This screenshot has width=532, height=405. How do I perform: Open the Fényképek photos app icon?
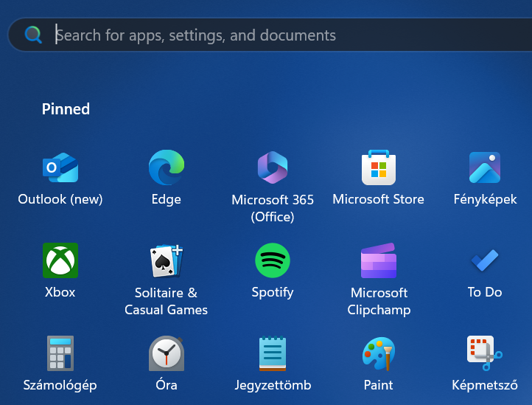pyautogui.click(x=485, y=167)
